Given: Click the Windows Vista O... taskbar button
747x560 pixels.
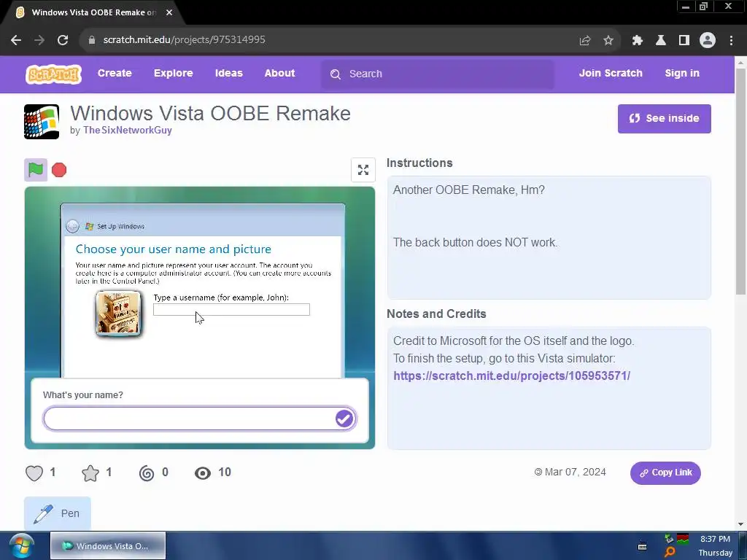Looking at the screenshot, I should tap(108, 545).
